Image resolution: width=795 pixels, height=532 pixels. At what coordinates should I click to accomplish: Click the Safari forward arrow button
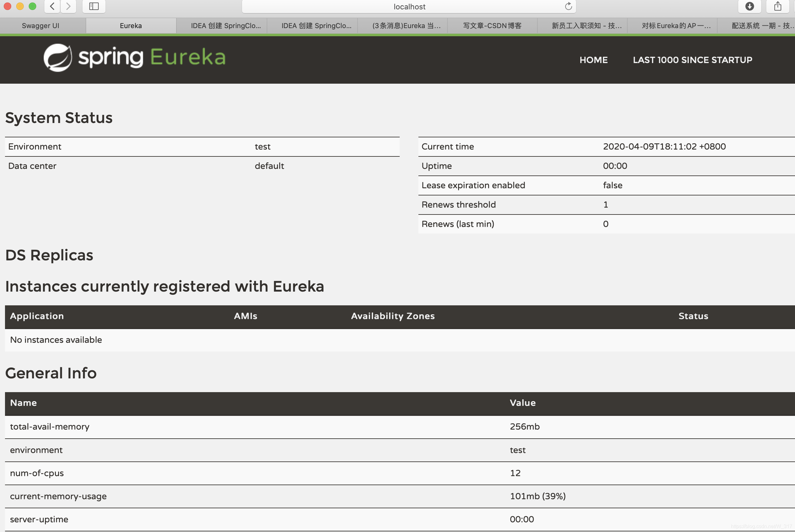click(68, 6)
